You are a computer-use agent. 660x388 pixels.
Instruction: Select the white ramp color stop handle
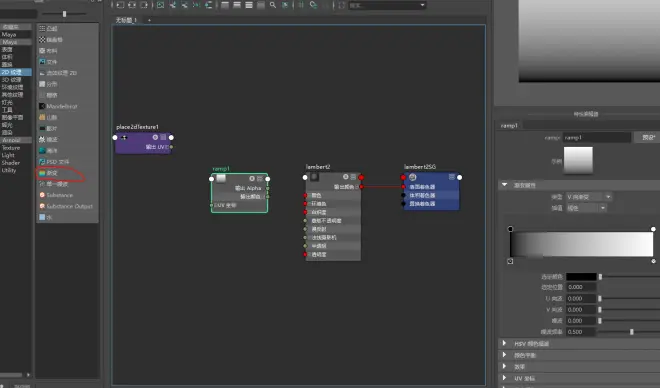tap(653, 229)
